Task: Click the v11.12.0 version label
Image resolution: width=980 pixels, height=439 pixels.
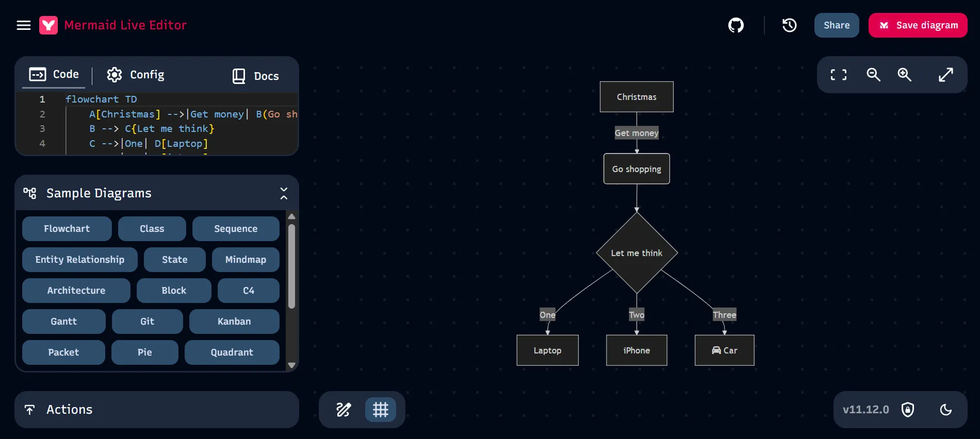Action: (x=866, y=410)
